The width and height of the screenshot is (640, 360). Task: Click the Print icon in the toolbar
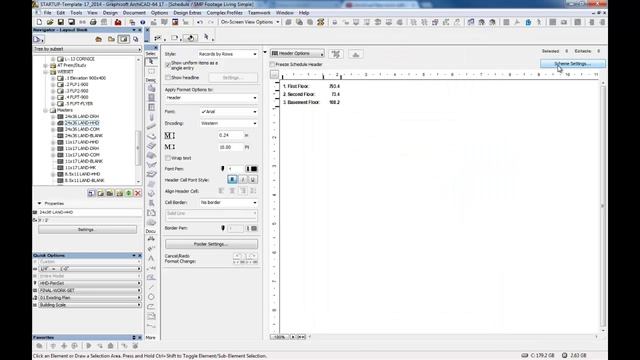pos(93,22)
